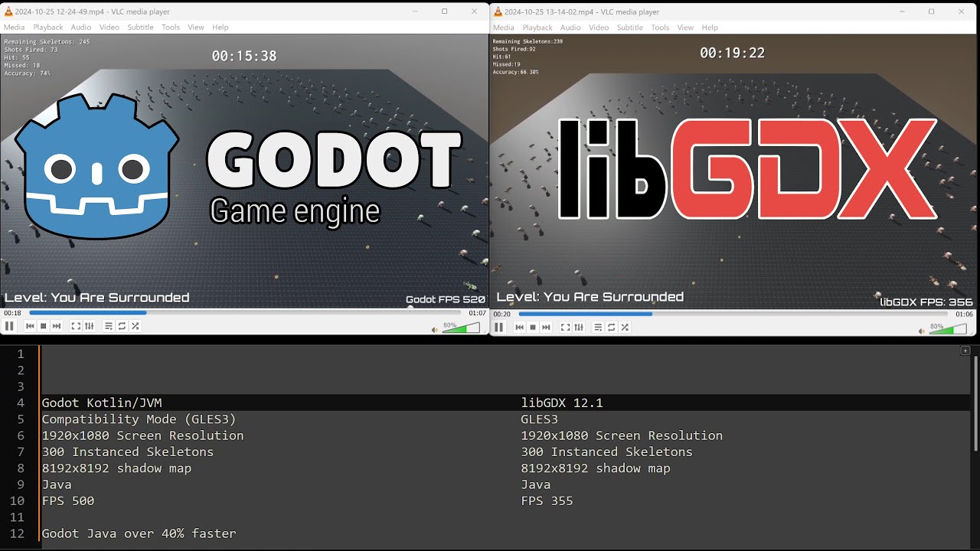Open Media menu in right VLC window
980x551 pixels.
pos(504,28)
